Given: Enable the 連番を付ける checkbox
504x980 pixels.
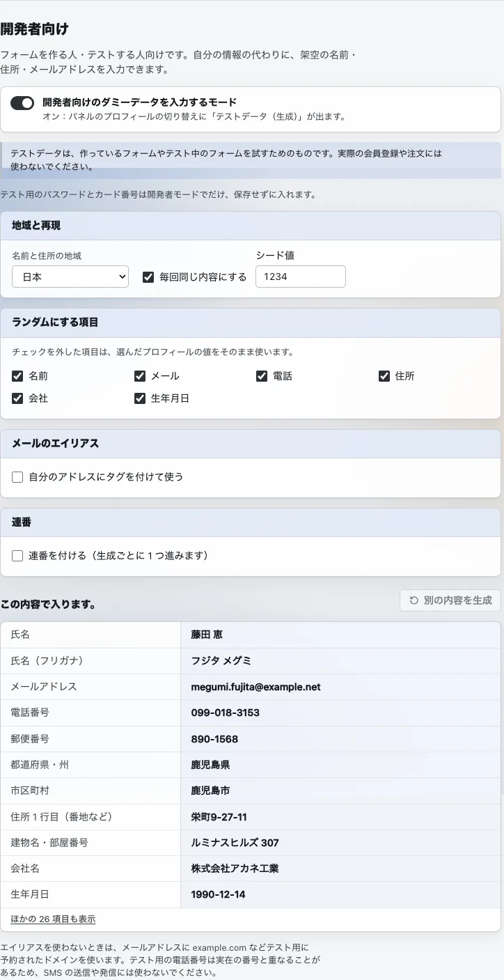Looking at the screenshot, I should [17, 556].
